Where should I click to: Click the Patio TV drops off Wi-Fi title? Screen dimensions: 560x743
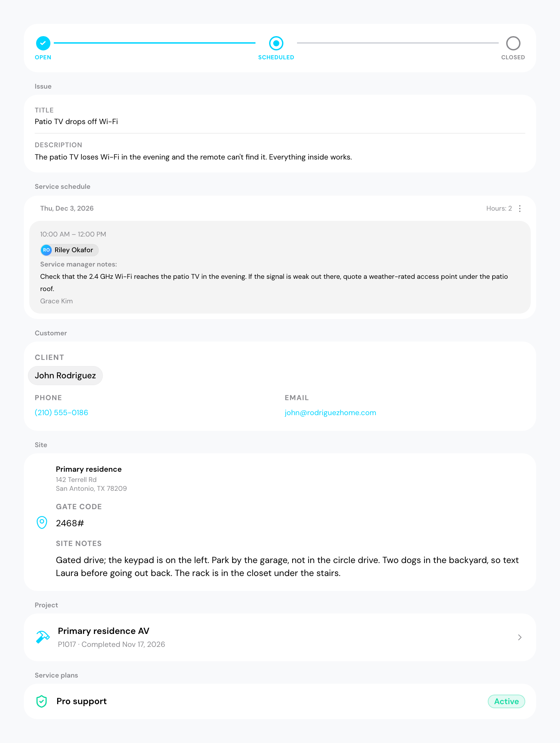coord(76,122)
